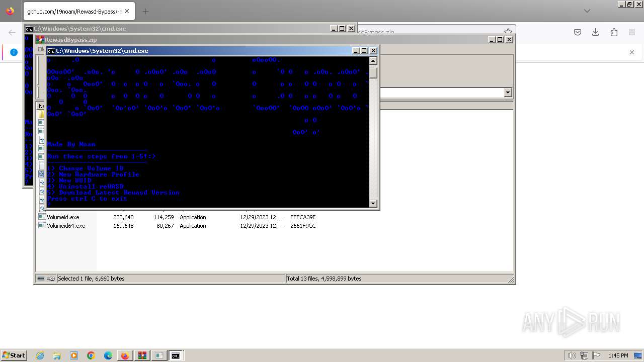The image size is (644, 362).
Task: Select the github.com/19noam/Rewasd-Bypass tab
Action: [x=78, y=11]
